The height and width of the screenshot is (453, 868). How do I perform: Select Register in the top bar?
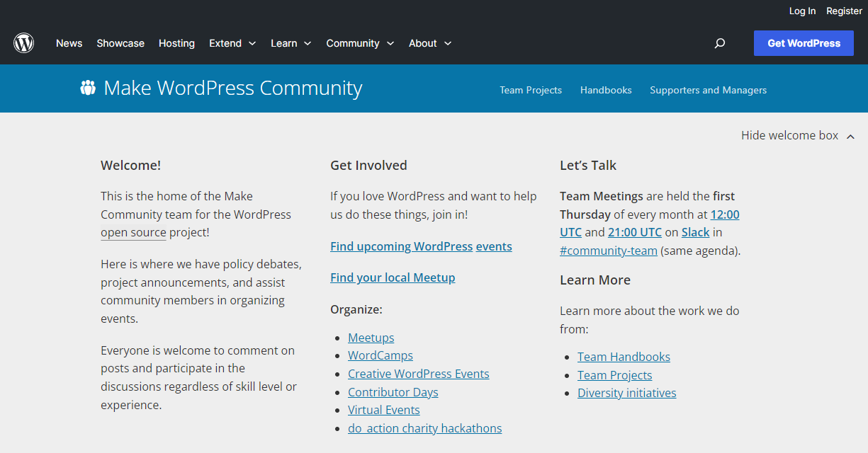843,11
